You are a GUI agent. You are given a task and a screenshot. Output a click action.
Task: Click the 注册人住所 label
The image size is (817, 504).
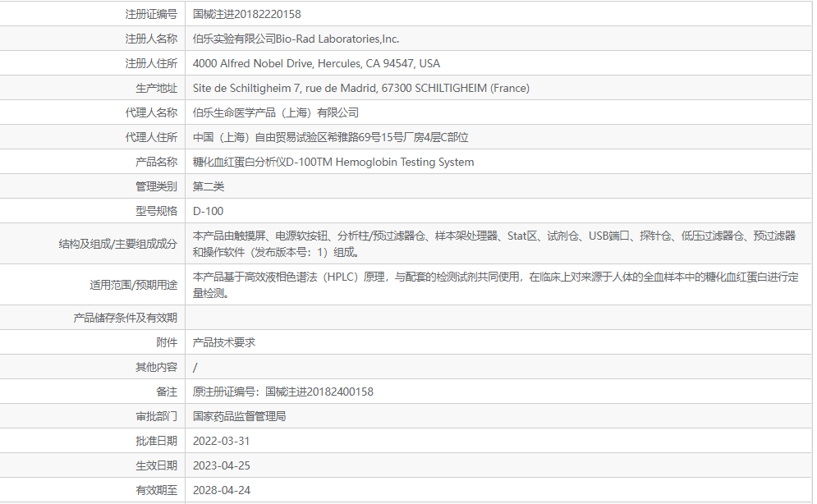click(x=151, y=63)
